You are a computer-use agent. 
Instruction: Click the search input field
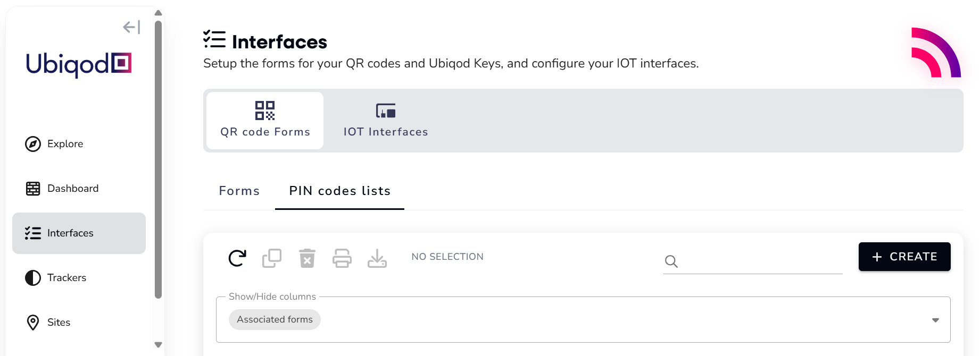(x=755, y=261)
